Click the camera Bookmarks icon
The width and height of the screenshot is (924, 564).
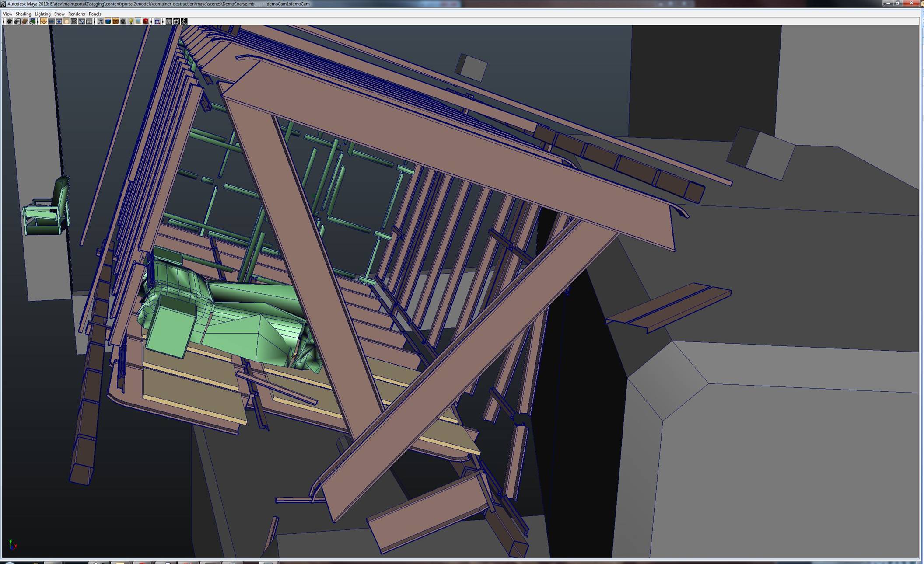(x=25, y=21)
